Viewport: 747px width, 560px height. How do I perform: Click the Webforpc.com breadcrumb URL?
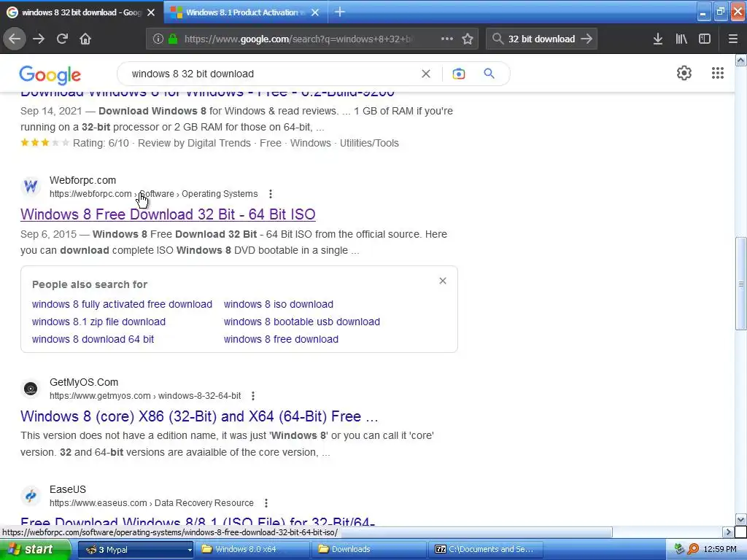(153, 194)
